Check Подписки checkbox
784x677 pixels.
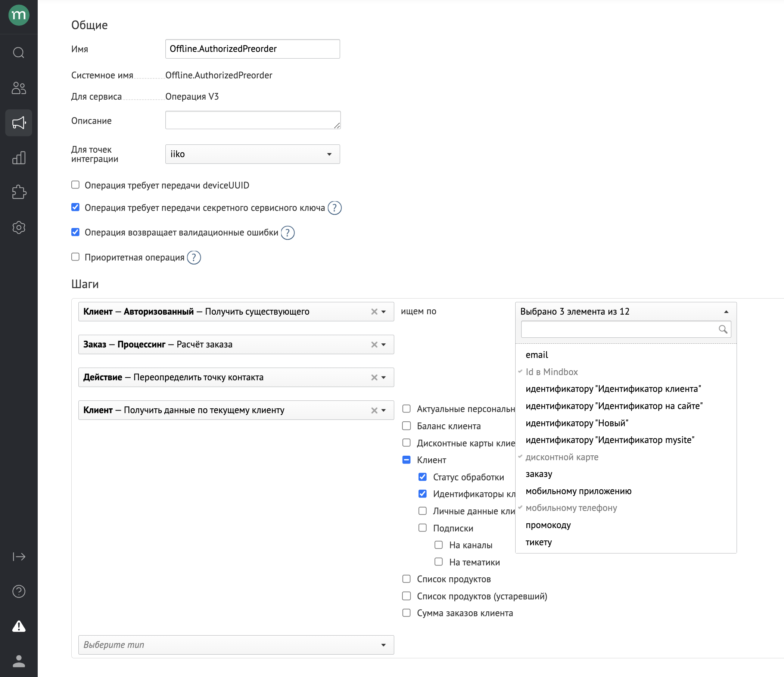point(423,528)
